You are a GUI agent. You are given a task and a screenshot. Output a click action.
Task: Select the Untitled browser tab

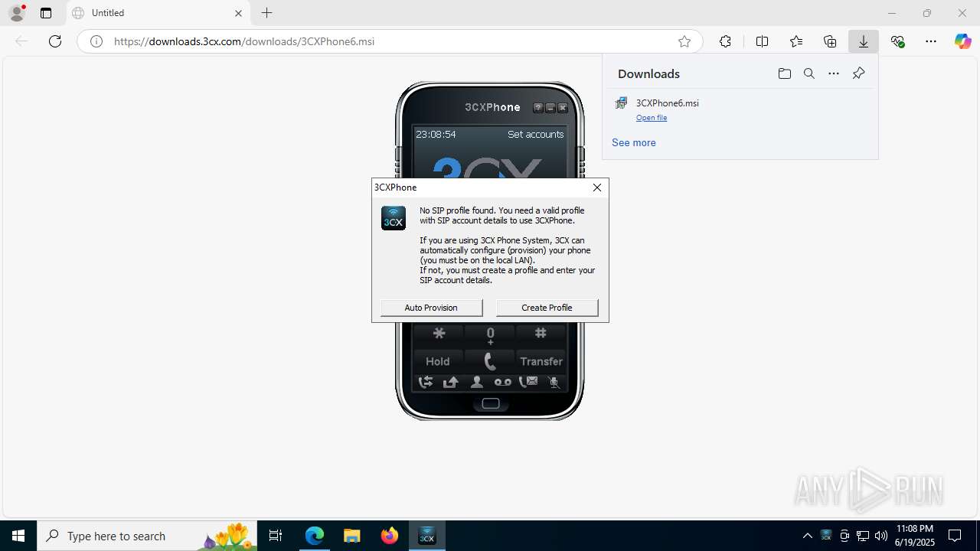coord(158,13)
